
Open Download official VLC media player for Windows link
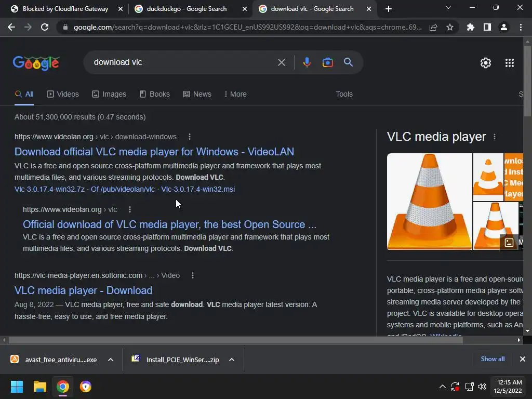pyautogui.click(x=154, y=152)
